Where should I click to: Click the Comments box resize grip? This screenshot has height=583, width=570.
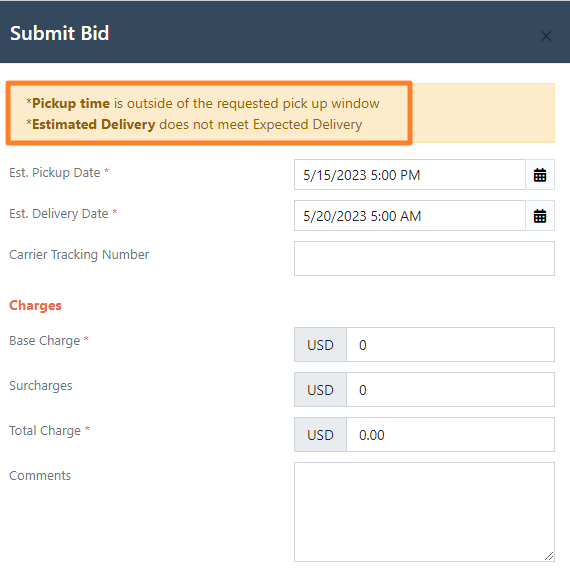pos(549,556)
